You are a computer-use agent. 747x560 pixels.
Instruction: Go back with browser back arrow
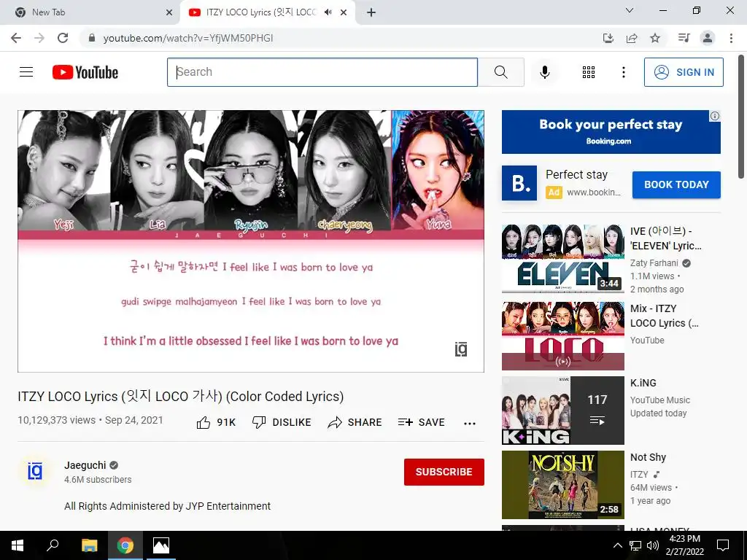pyautogui.click(x=16, y=38)
